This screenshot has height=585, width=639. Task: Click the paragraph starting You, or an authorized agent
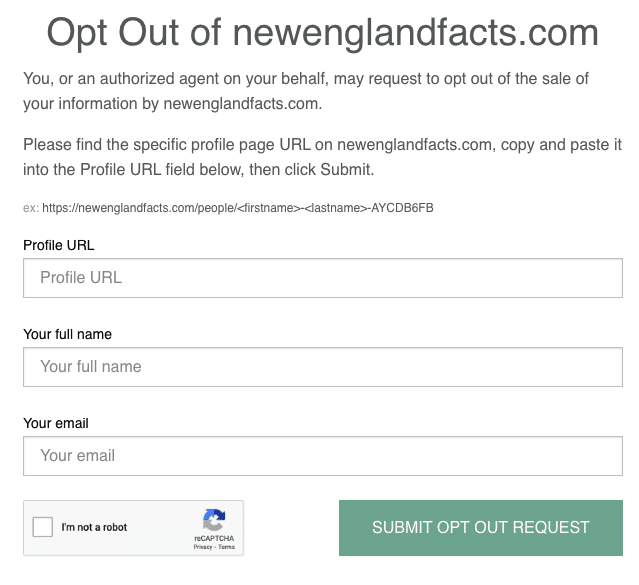[x=306, y=91]
